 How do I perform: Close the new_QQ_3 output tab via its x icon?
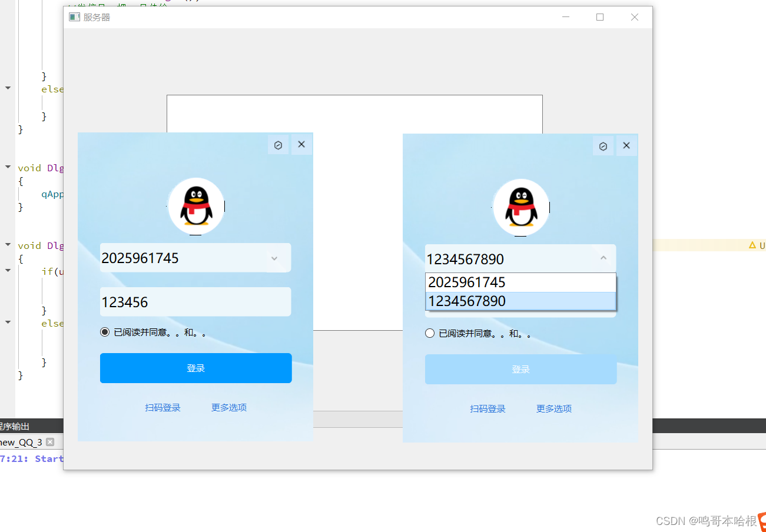pos(51,442)
